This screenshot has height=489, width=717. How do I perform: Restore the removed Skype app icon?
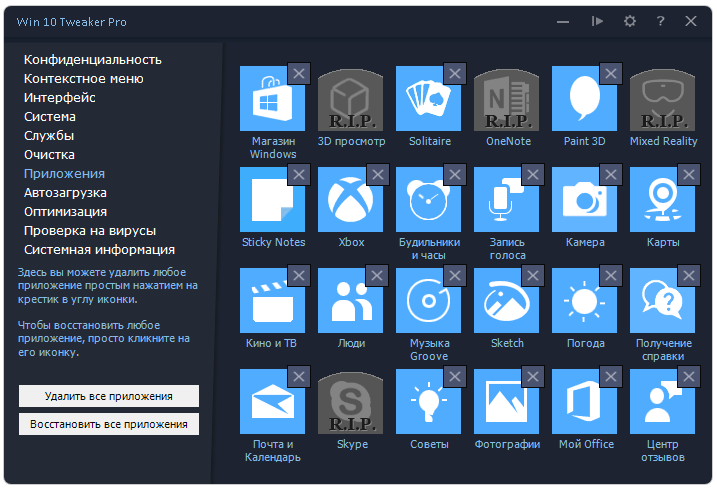pyautogui.click(x=349, y=403)
